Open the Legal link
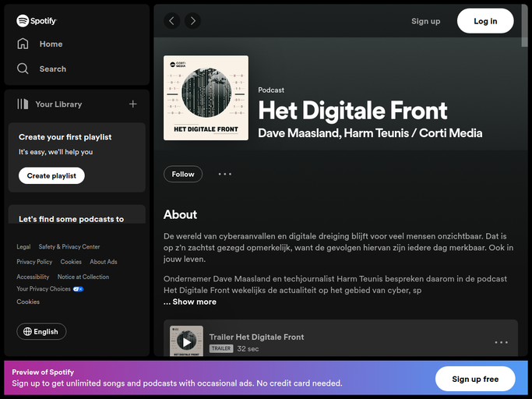 pyautogui.click(x=23, y=247)
